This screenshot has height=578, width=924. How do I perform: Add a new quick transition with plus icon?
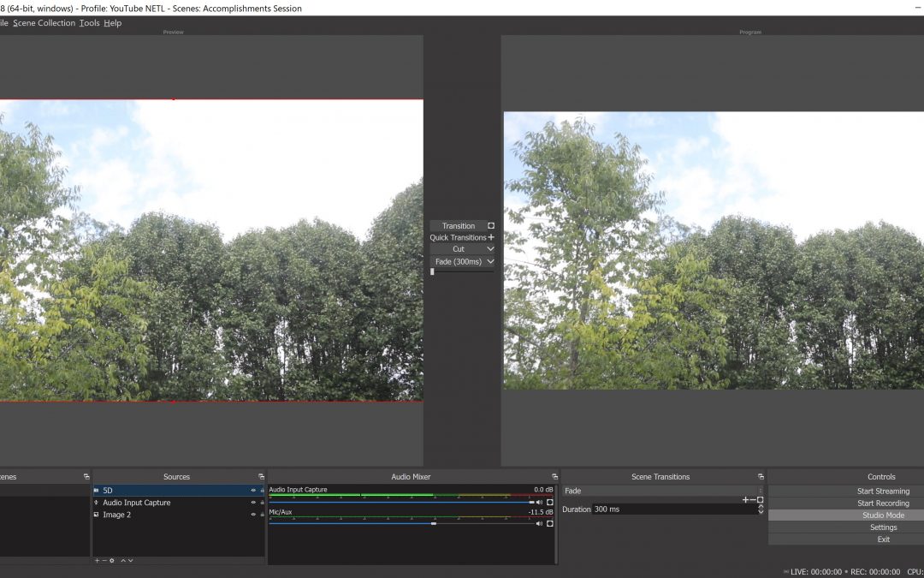(x=491, y=238)
